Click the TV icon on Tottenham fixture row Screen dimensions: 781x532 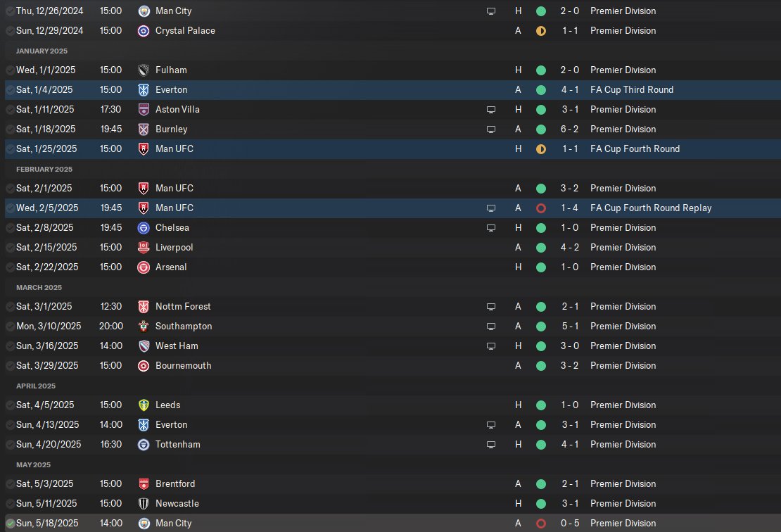pos(491,445)
